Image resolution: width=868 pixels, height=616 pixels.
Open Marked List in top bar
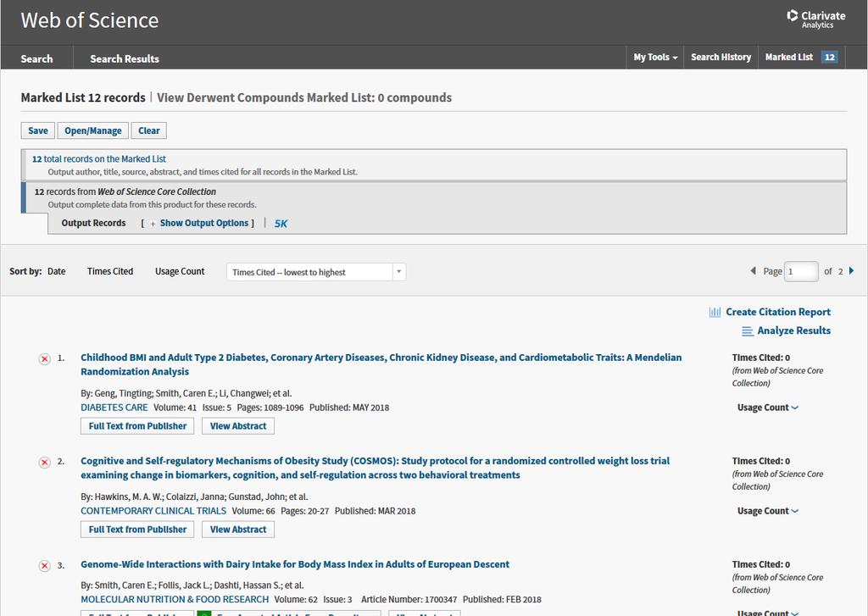[x=789, y=57]
